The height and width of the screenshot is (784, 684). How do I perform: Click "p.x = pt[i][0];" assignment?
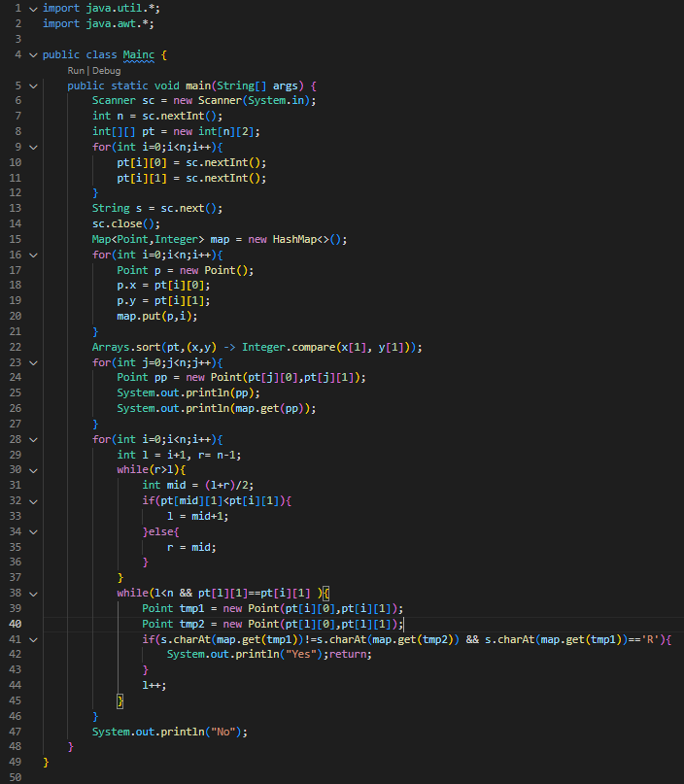(x=163, y=286)
